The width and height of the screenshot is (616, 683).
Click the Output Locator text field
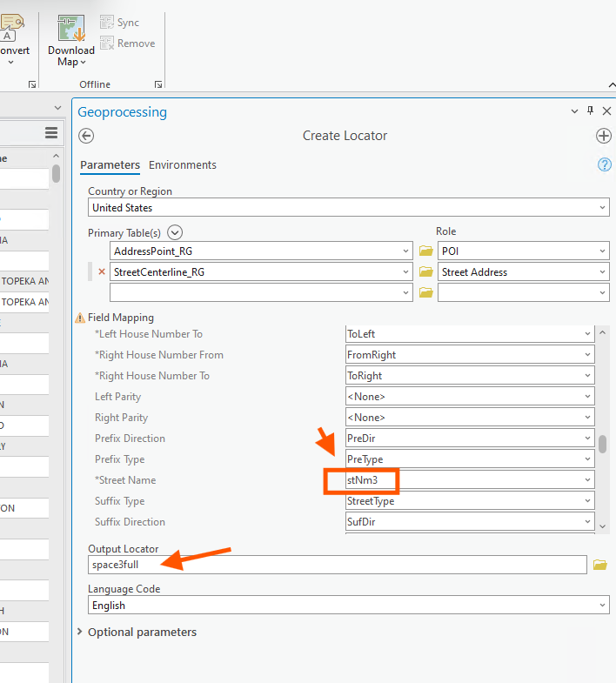338,565
